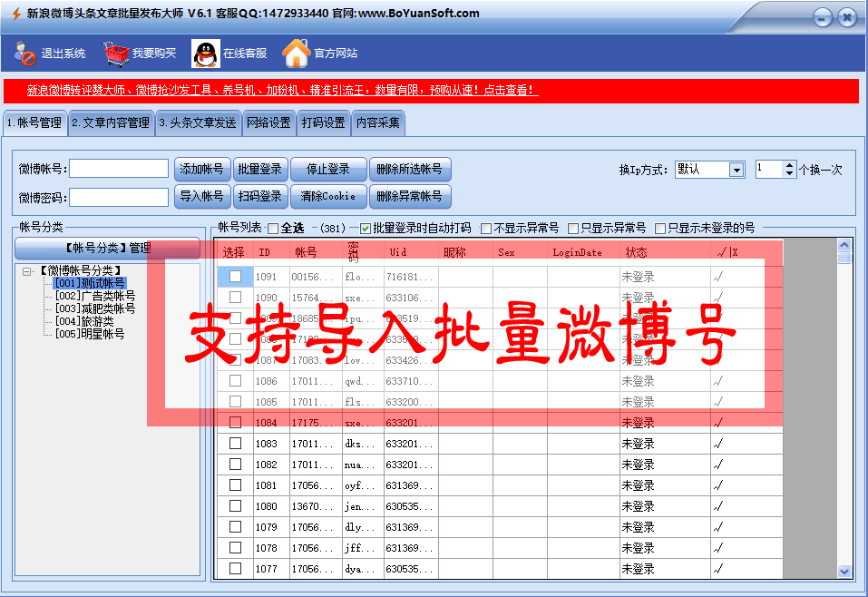Check the box for account ID 1083

pyautogui.click(x=235, y=444)
